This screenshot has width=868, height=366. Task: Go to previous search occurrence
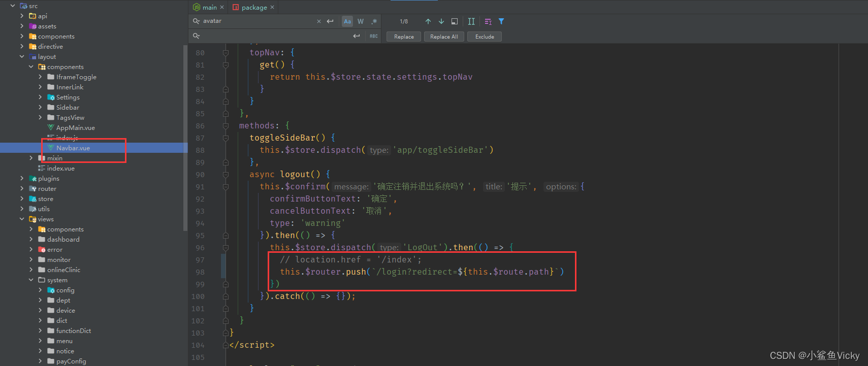(x=428, y=21)
